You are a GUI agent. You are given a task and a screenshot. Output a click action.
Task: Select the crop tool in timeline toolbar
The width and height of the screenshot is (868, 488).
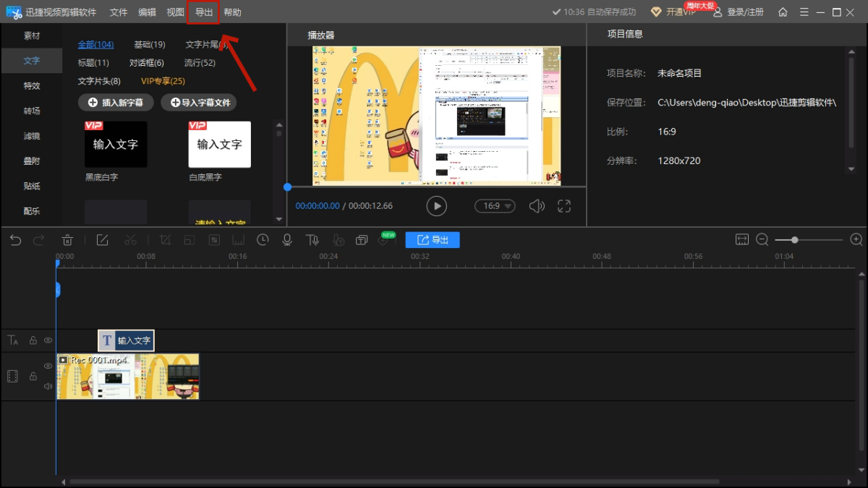166,240
